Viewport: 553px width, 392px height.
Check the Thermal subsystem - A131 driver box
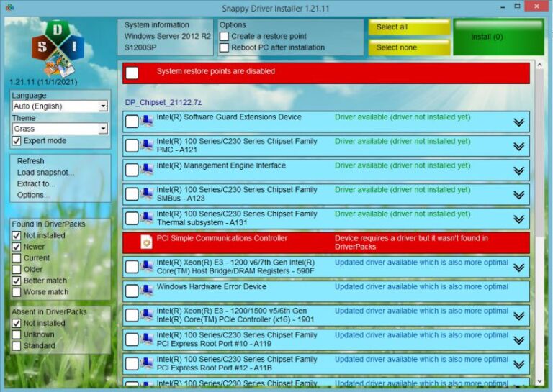132,219
